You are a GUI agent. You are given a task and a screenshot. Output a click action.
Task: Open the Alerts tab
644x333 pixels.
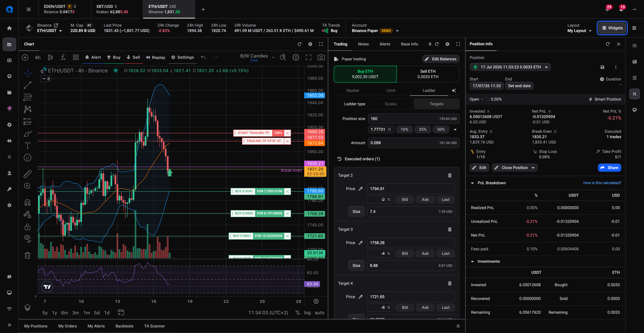click(385, 44)
